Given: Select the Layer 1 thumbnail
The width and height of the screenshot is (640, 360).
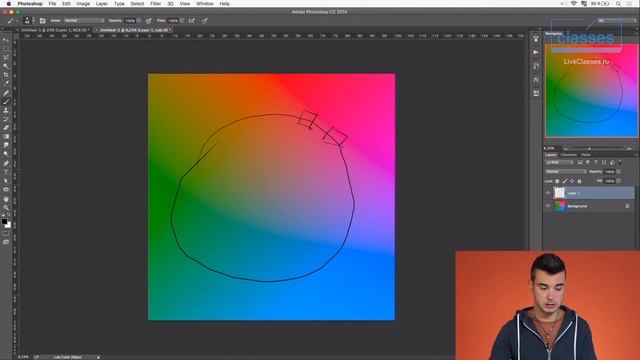Looking at the screenshot, I should 560,193.
